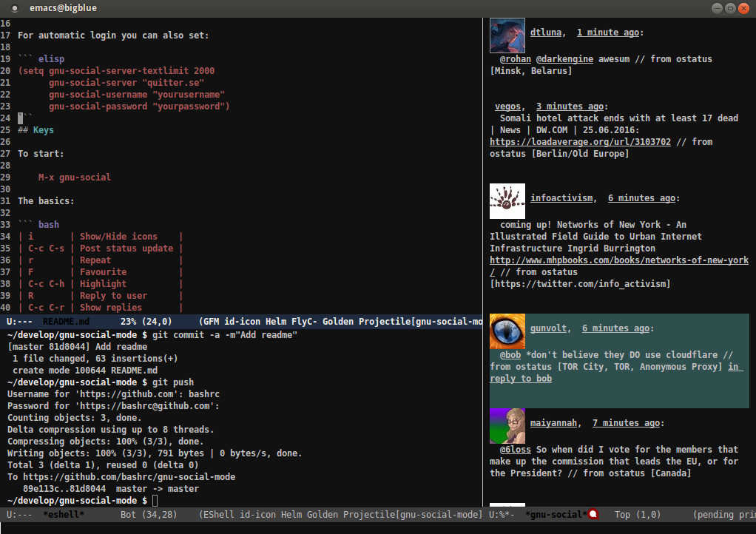Viewport: 756px width, 534px height.
Task: Open the "1 minute ago" timestamp link
Action: [608, 33]
